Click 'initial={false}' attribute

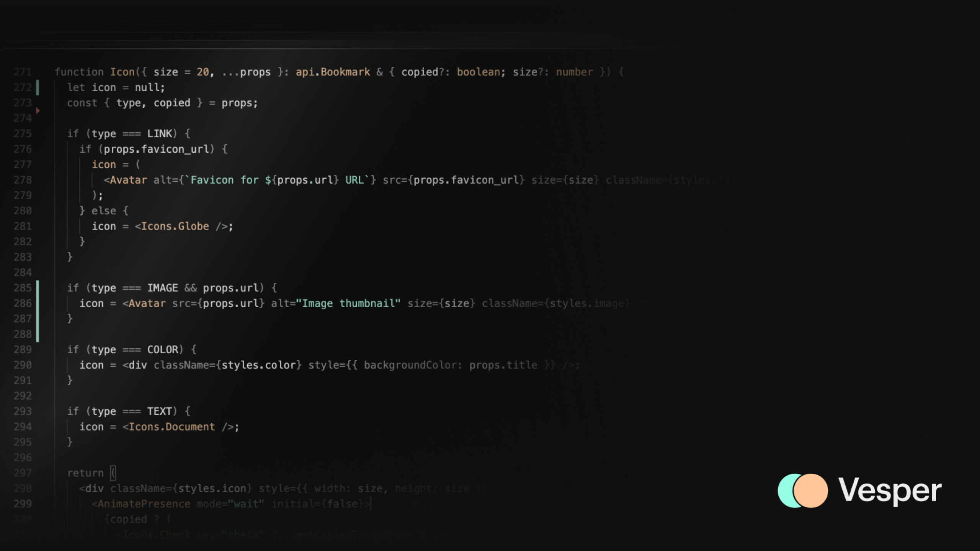point(318,504)
